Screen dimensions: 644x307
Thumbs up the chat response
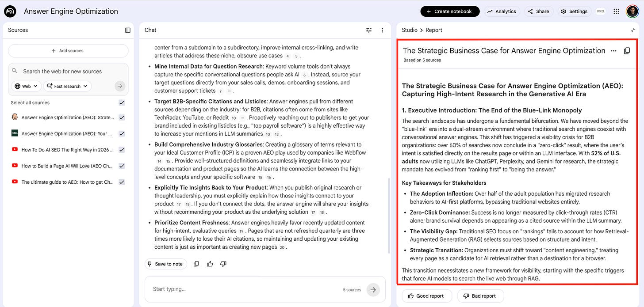(210, 264)
